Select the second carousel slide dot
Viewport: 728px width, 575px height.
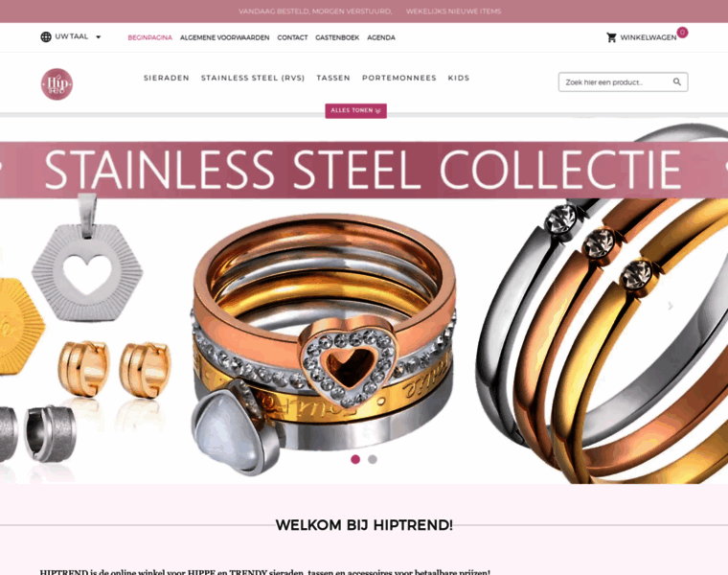(x=373, y=459)
